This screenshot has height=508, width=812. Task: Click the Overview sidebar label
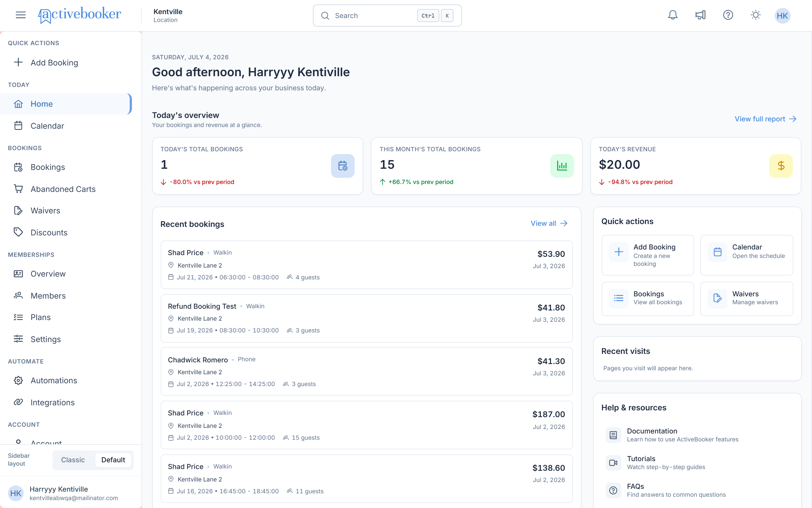[48, 274]
